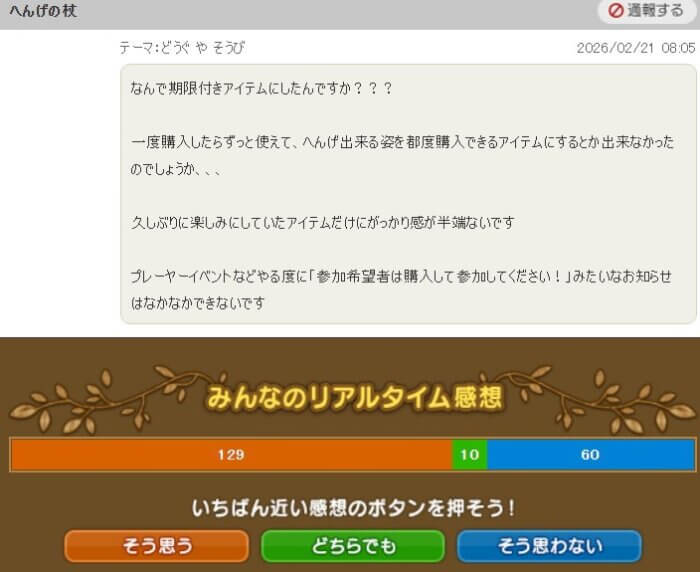Vote with the blue そう思わない button
The height and width of the screenshot is (572, 700).
(549, 546)
